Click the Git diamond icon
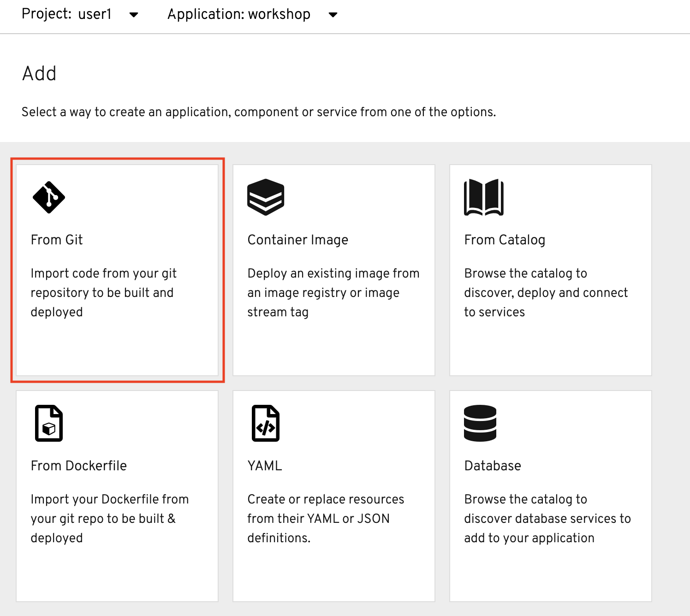This screenshot has height=616, width=690. click(49, 197)
